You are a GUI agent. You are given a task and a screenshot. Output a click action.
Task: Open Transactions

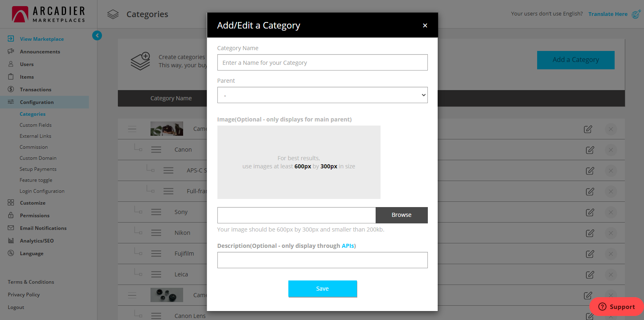click(x=35, y=90)
